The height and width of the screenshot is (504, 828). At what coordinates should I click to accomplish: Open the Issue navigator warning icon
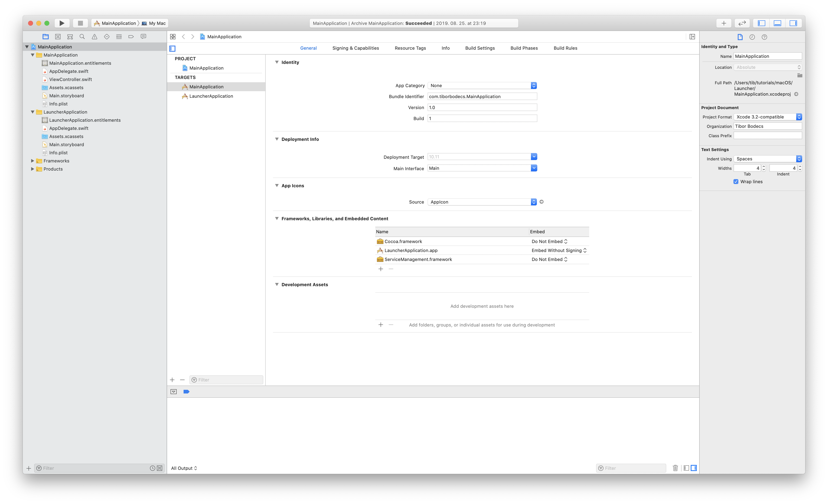94,37
